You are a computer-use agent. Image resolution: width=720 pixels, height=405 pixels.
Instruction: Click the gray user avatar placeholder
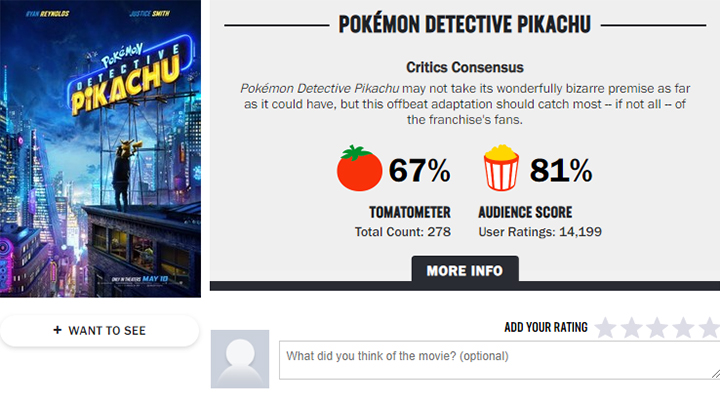coord(240,359)
